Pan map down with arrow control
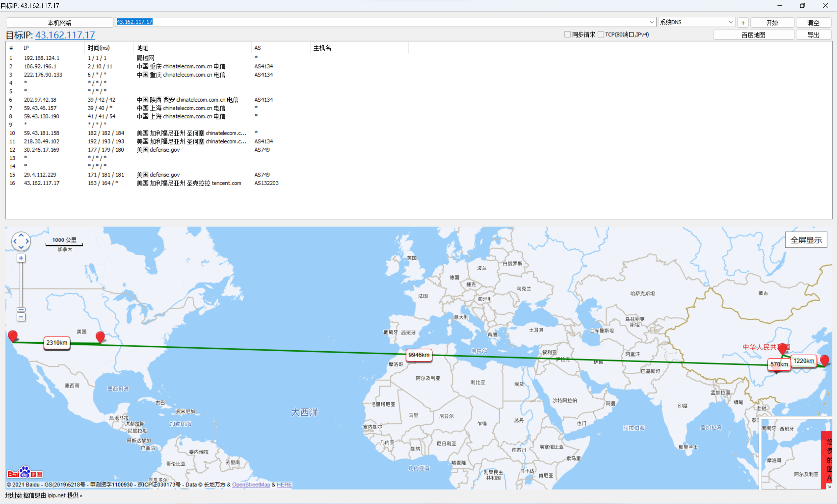 pos(21,247)
